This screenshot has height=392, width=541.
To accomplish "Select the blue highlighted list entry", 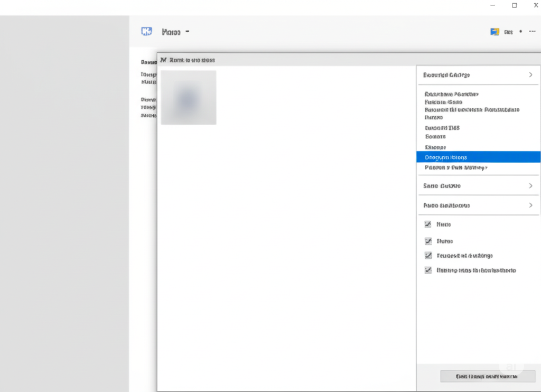I will [478, 157].
